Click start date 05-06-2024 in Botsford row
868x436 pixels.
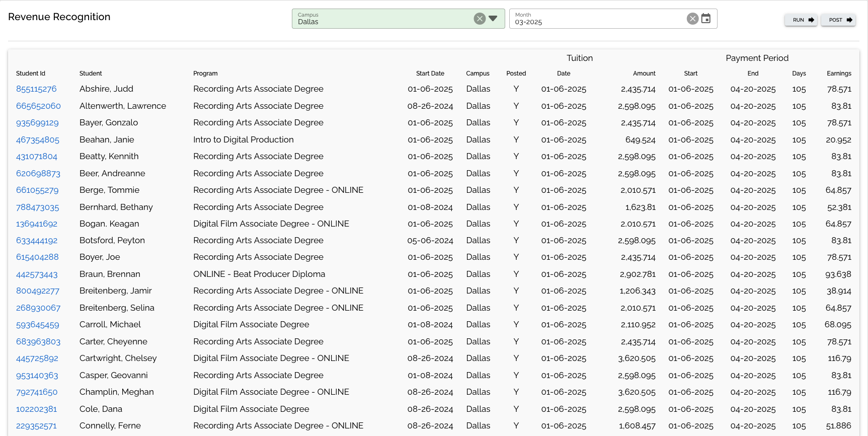coord(430,241)
